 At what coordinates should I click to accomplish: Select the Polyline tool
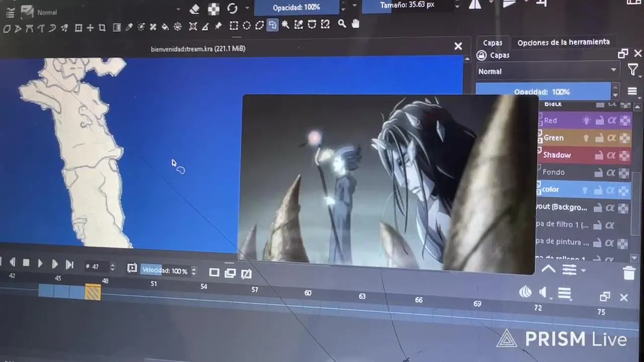coord(18,28)
